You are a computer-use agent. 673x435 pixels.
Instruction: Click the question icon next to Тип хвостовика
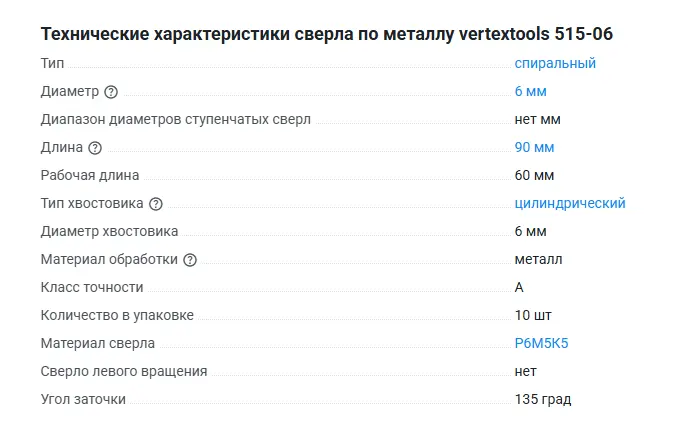click(155, 204)
